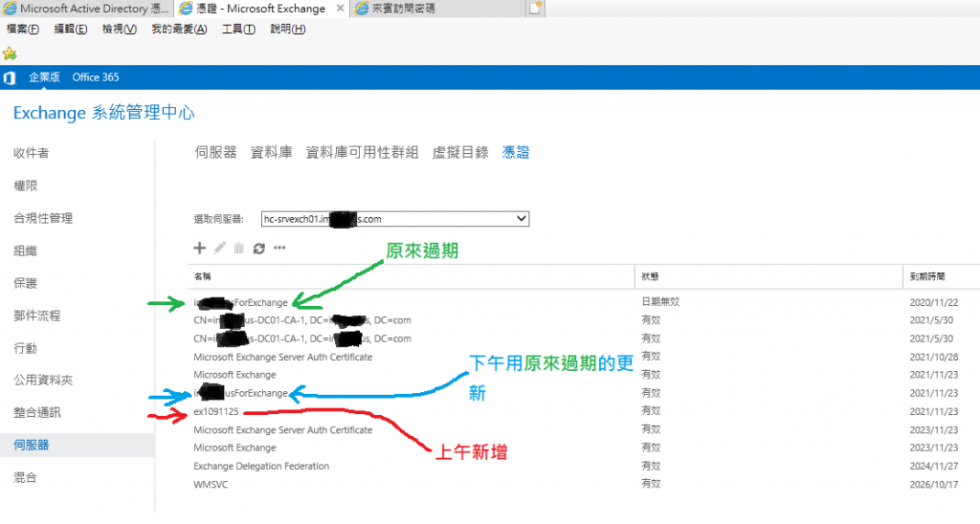Open 整合通訊 in the left navigation
Image resolution: width=980 pixels, height=524 pixels.
pos(37,412)
